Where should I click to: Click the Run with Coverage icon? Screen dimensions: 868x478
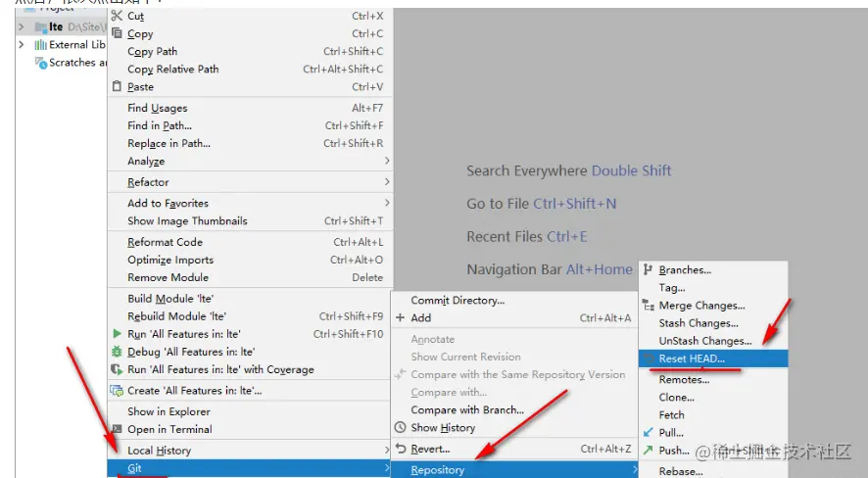coord(117,369)
